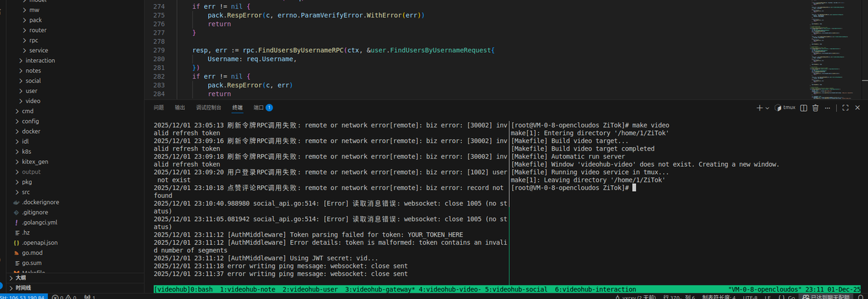
Task: Open the 端口 (Ports) tab
Action: [262, 108]
